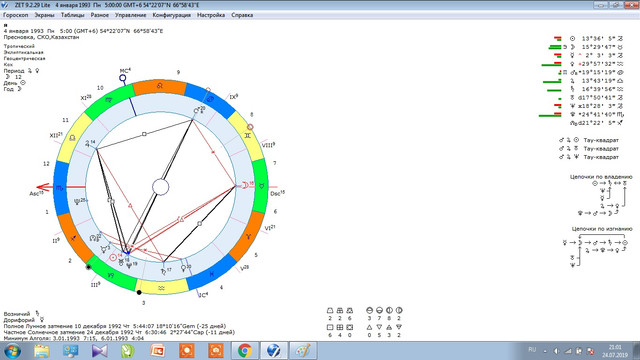Open Google Chrome from the taskbar
The image size is (640, 360).
pos(245,351)
